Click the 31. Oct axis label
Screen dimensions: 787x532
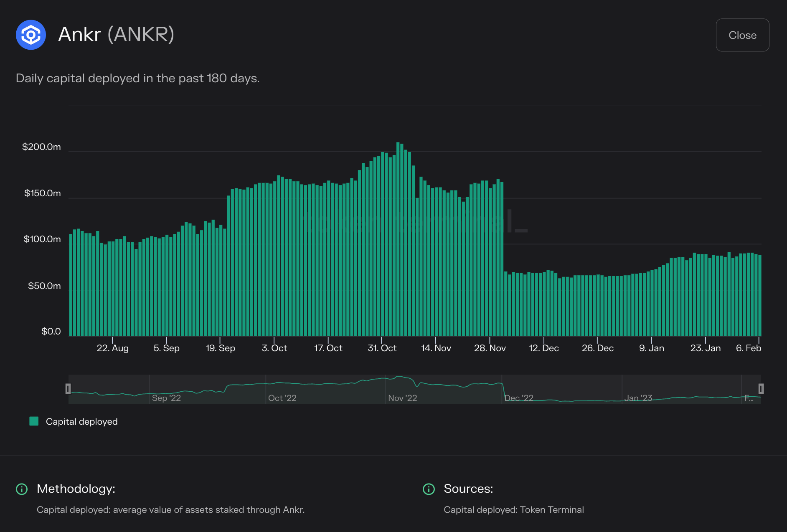(x=382, y=348)
